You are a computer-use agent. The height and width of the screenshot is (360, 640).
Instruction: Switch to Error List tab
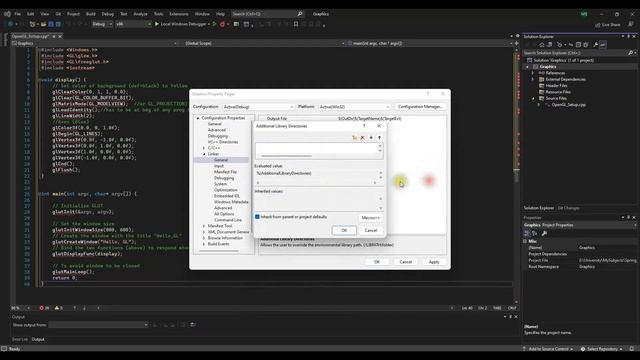point(20,340)
